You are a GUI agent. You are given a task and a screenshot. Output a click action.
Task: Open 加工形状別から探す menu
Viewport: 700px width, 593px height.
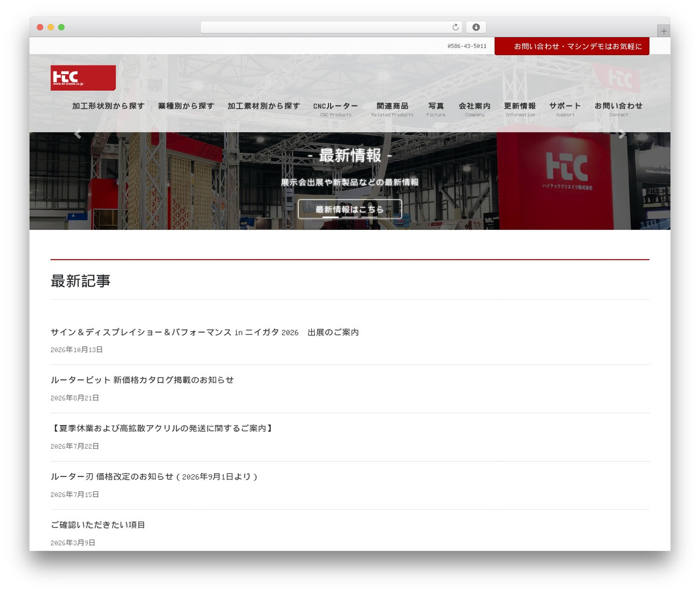[108, 106]
